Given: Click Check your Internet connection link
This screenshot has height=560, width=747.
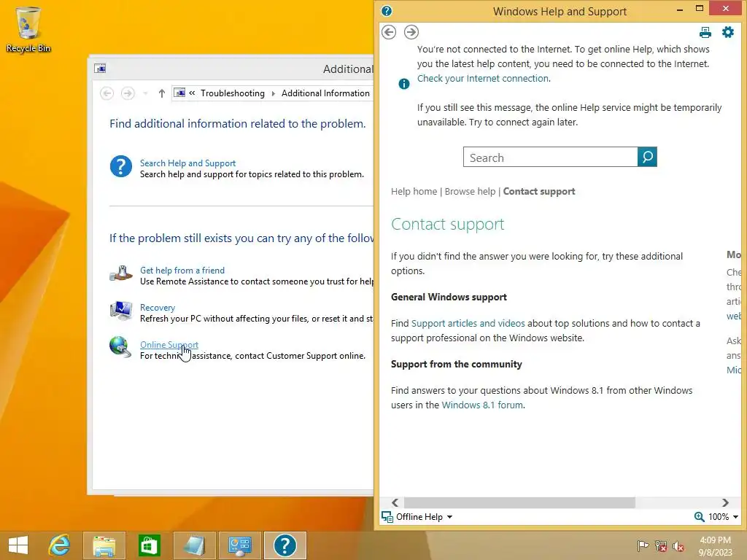Looking at the screenshot, I should tap(483, 79).
